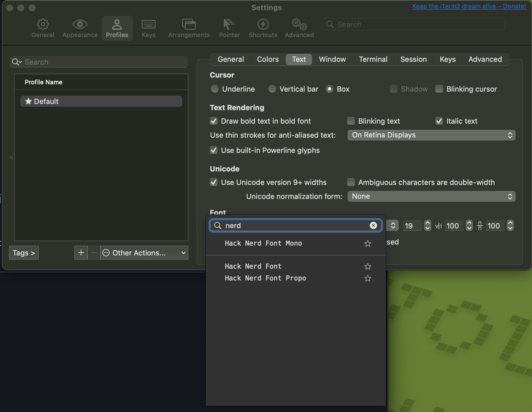Viewport: 532px width, 412px height.
Task: Select the Default profile
Action: tap(101, 101)
